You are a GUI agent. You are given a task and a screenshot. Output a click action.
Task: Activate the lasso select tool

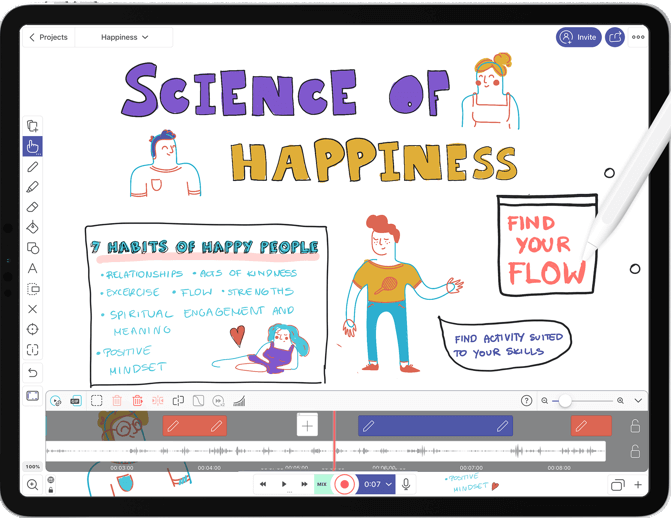[x=33, y=289]
